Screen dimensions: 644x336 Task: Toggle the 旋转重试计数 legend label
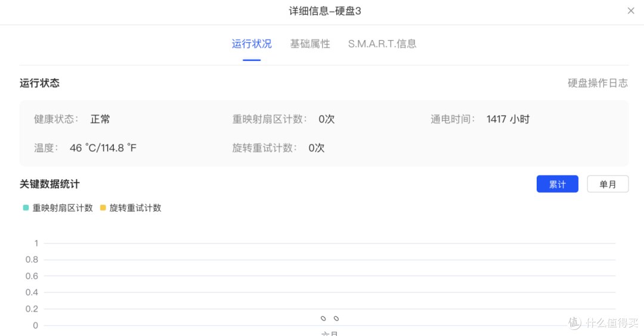click(x=135, y=208)
